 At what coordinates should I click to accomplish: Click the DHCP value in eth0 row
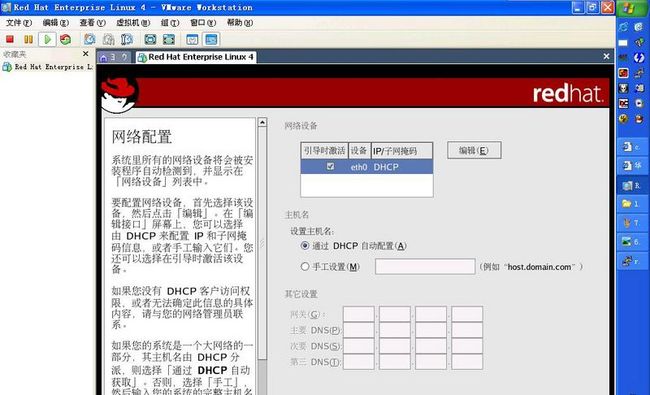[x=386, y=167]
